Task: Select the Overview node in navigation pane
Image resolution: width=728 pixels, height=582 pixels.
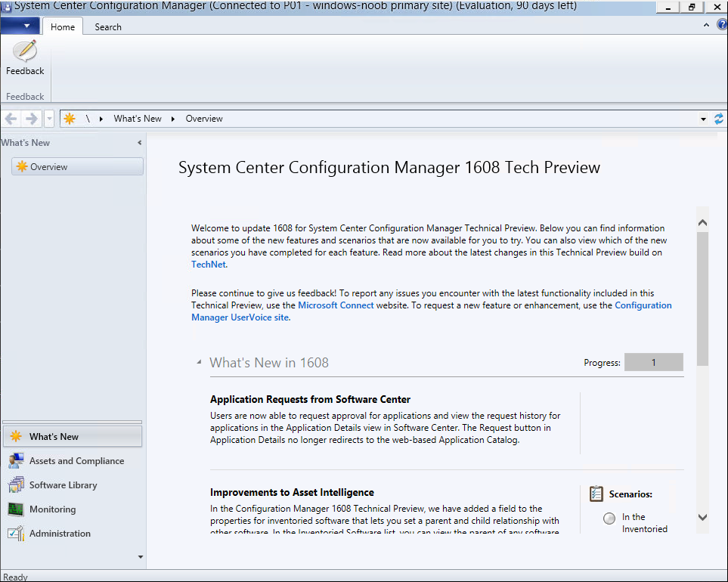Action: (x=78, y=166)
